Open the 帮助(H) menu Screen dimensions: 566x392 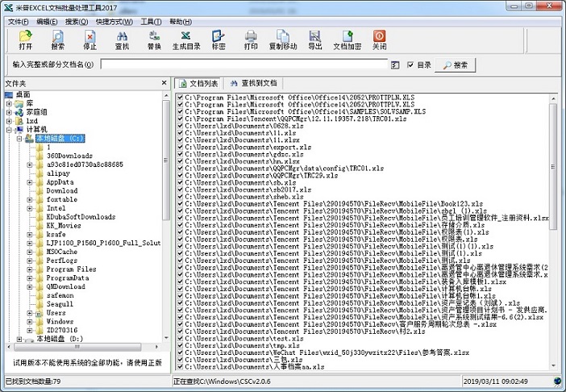tap(181, 22)
